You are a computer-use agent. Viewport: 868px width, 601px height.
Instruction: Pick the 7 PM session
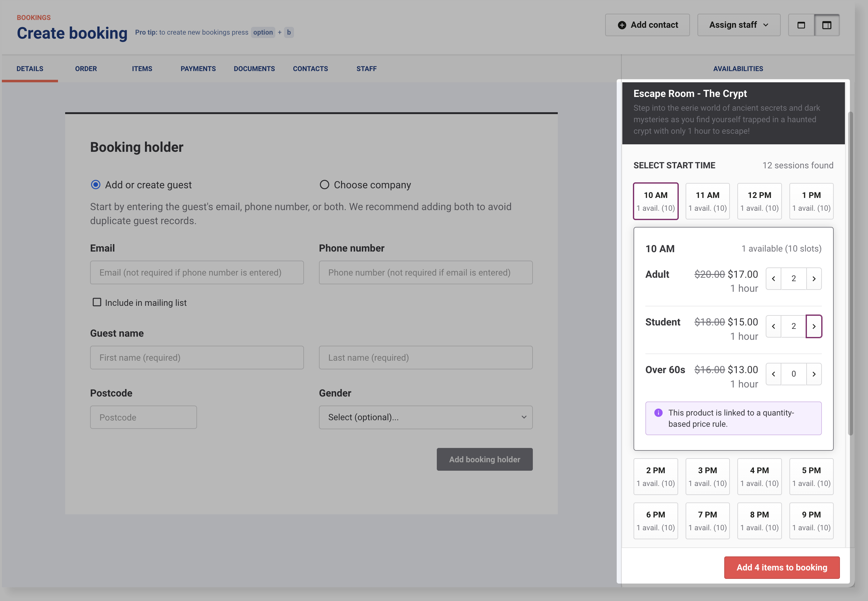coord(707,521)
